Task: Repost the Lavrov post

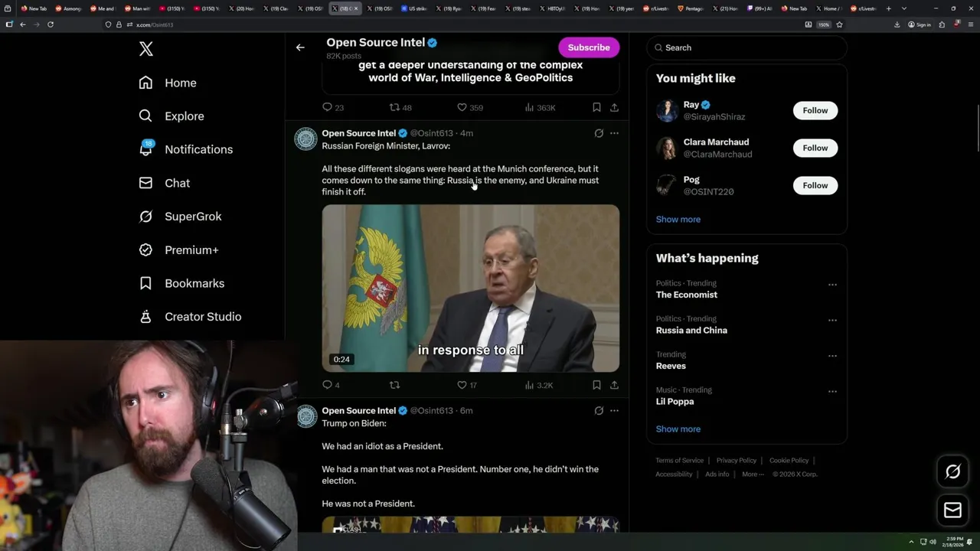Action: click(395, 385)
